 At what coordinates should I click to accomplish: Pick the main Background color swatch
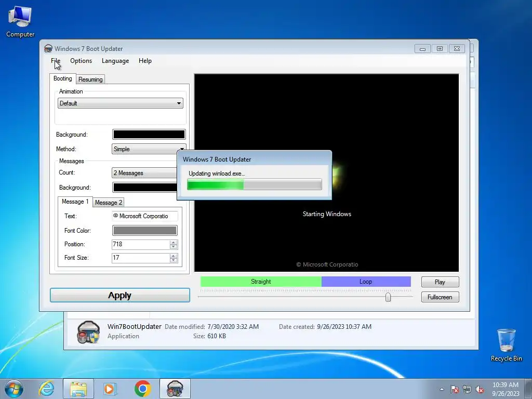pos(149,135)
